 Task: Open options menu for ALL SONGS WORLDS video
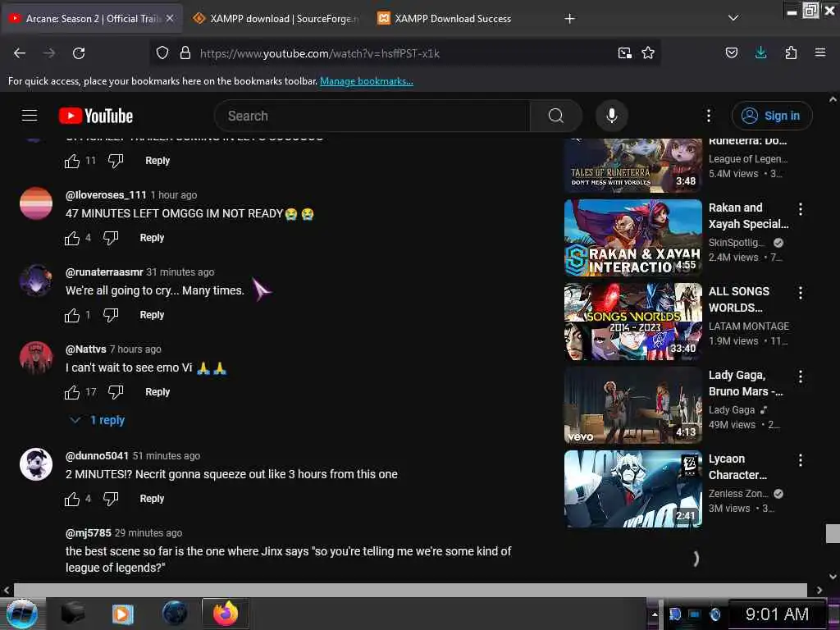801,293
